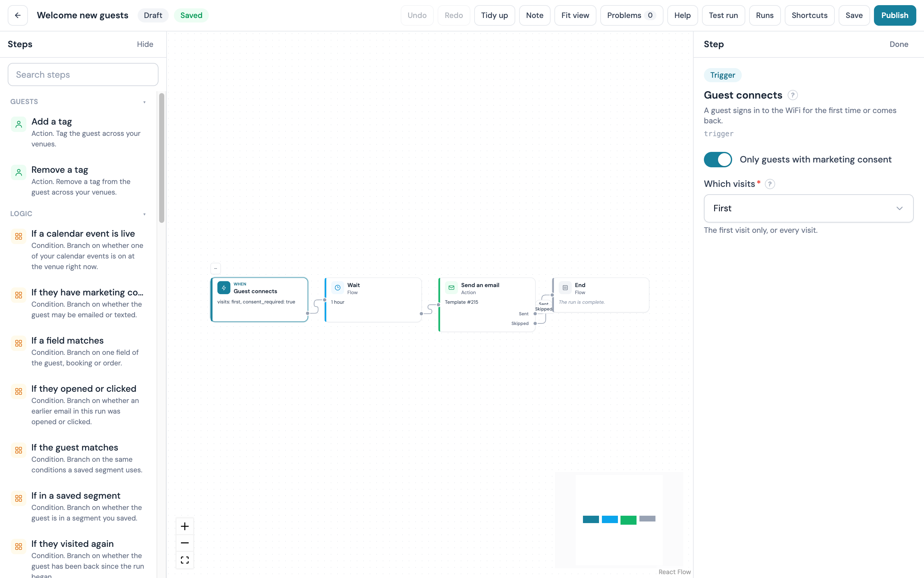Click the small ellipsis note above the trigger node
The width and height of the screenshot is (924, 578).
pos(216,268)
